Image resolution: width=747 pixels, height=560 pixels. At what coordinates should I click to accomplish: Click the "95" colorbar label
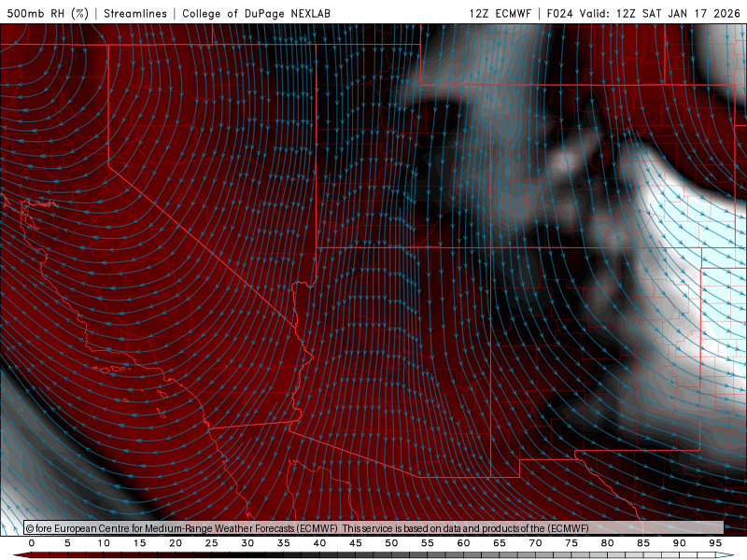pos(715,543)
